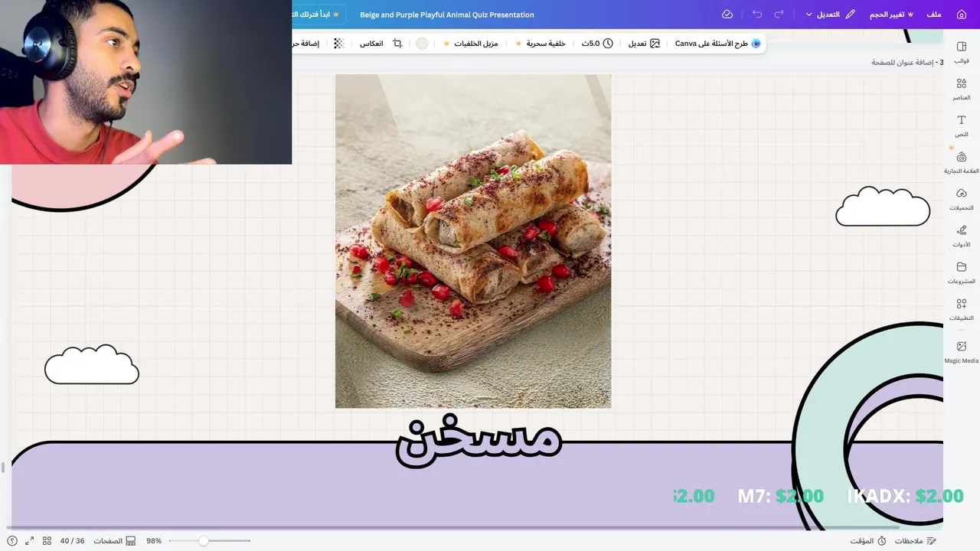
Task: Open the Uploads (التحميلات) sidebar panel
Action: 962,199
